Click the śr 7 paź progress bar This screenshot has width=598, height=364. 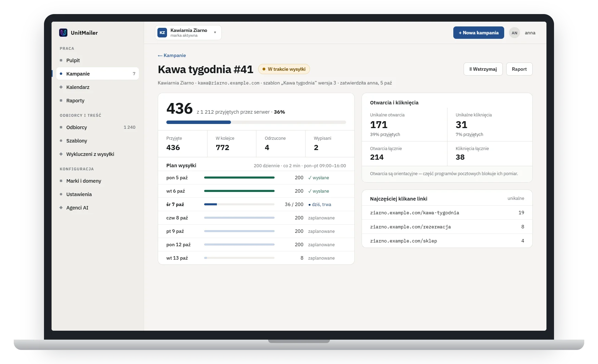(x=239, y=204)
